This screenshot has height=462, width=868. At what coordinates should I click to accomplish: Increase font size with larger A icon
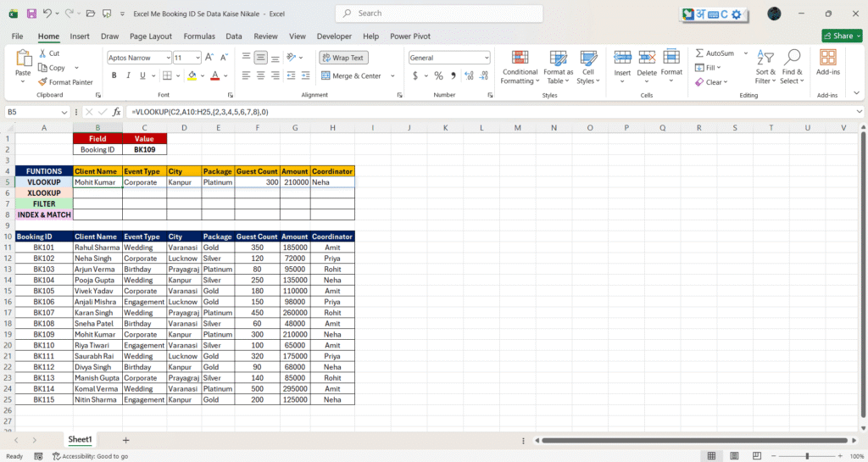pyautogui.click(x=209, y=58)
